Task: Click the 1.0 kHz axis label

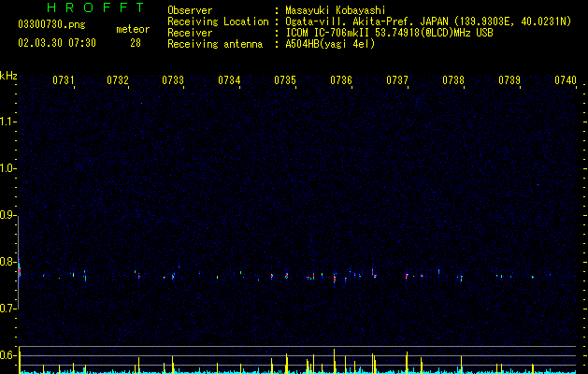Action: coord(7,168)
